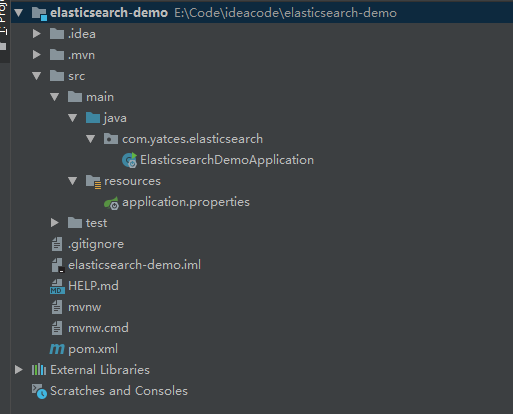
Task: Select External Libraries node label
Action: (x=100, y=370)
